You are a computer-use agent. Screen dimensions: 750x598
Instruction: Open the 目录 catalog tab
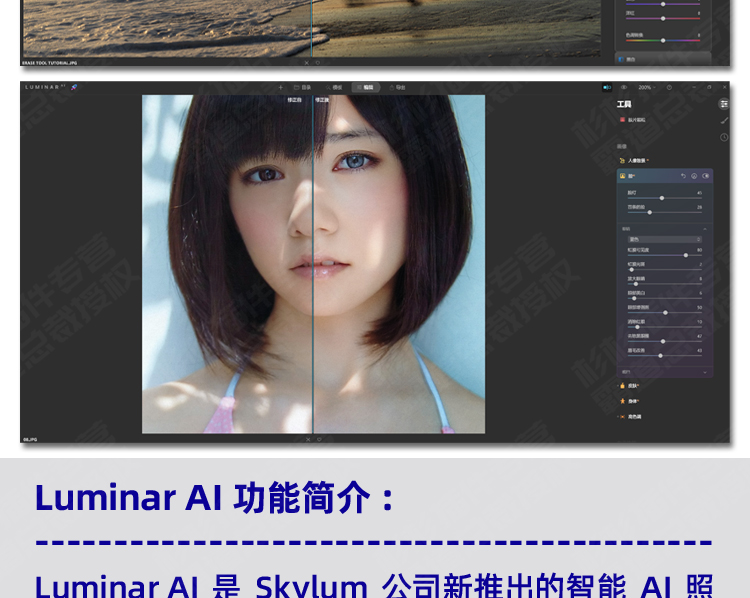point(302,88)
